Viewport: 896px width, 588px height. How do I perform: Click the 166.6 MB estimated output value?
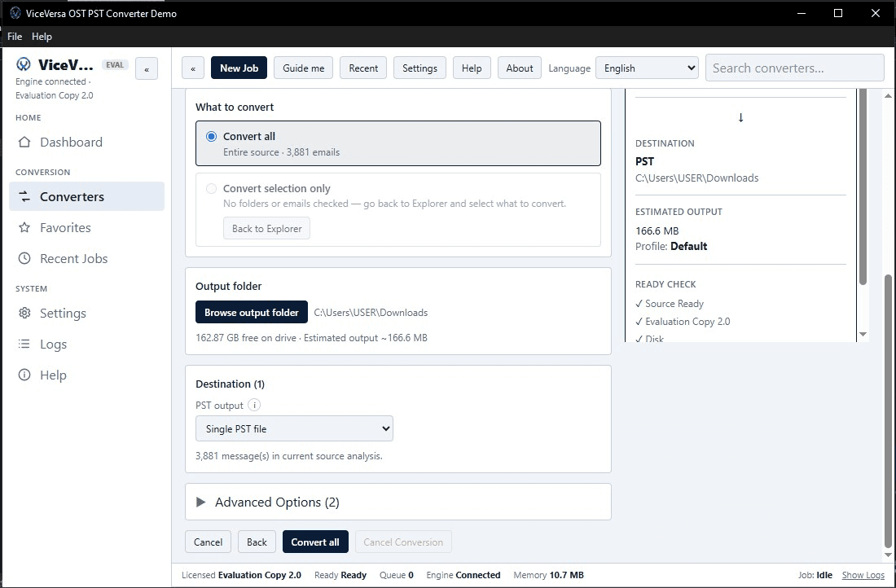pos(657,230)
